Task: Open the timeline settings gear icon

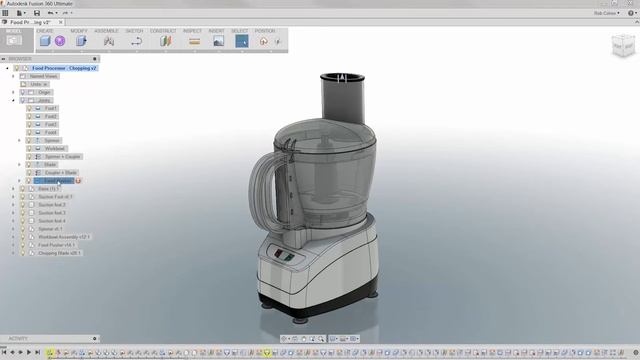Action: [636, 352]
